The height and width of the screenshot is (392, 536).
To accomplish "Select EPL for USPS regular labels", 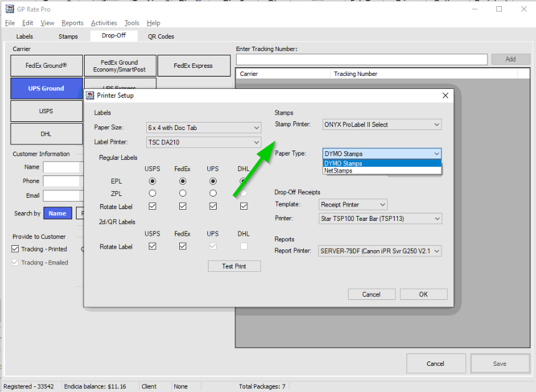I will point(153,181).
